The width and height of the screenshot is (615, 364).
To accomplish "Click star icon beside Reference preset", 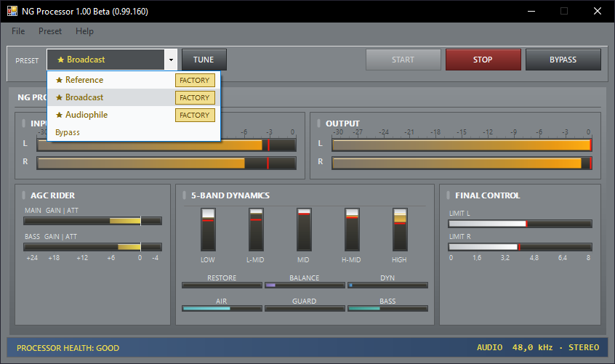I will point(59,80).
